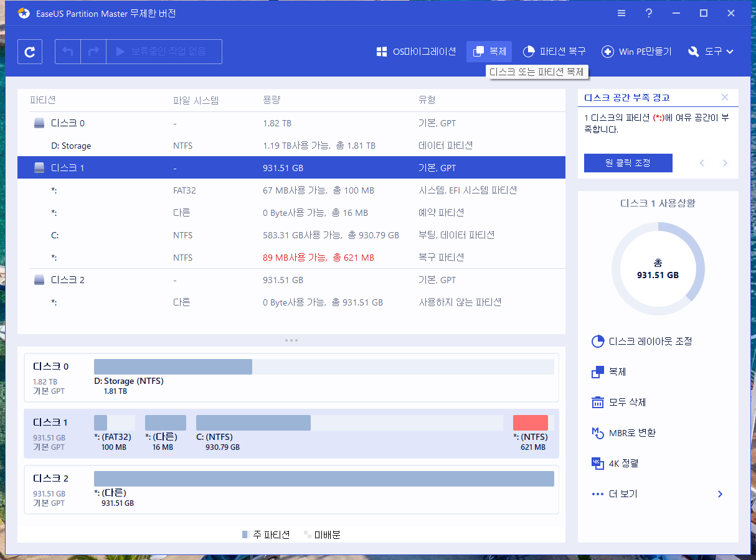Close the 디스크 공간 부족 경고 panel
Viewport: 756px width, 560px height.
click(725, 97)
